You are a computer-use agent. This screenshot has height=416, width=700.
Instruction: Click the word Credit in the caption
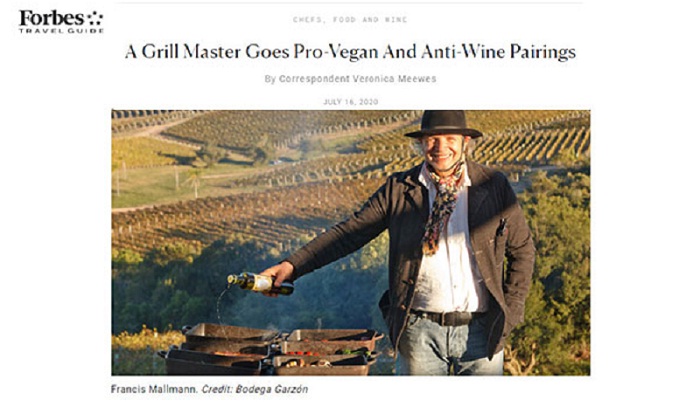[x=217, y=389]
